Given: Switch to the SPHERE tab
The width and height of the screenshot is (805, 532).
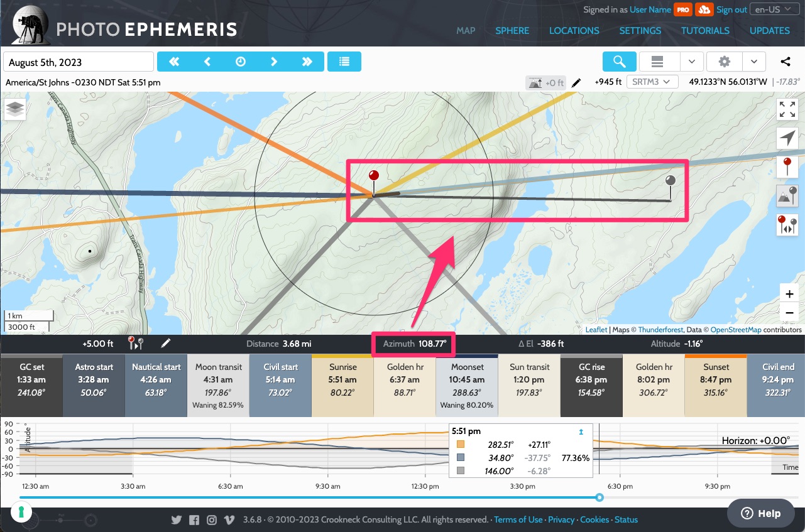Looking at the screenshot, I should [x=512, y=30].
